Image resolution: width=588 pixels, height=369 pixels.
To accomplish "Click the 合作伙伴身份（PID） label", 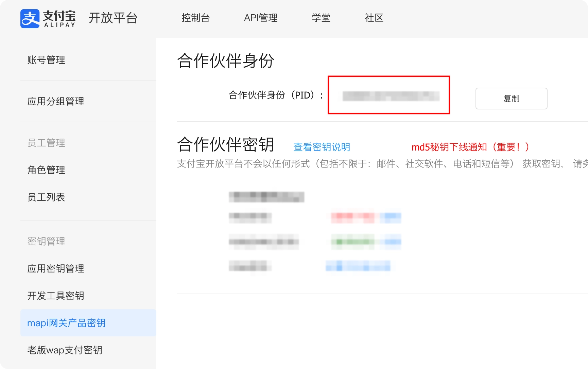I will coord(276,95).
